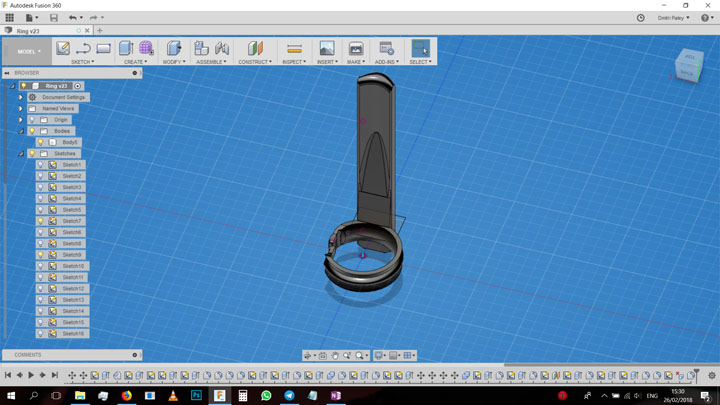Screen dimensions: 720x405
Task: Save the design with the disk icon
Action: pyautogui.click(x=54, y=17)
